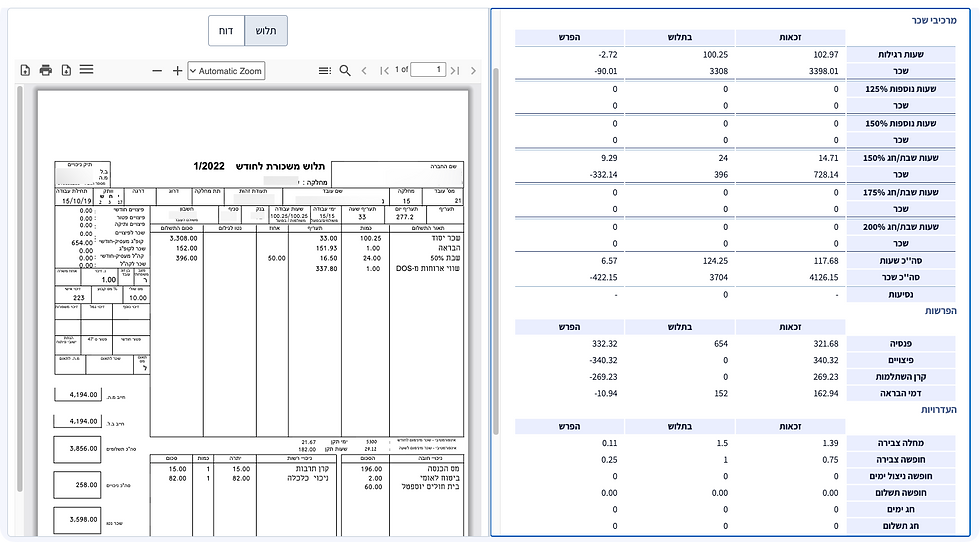Screen dimensions: 980x542
Task: Zoom out with the minus icon
Action: (x=157, y=71)
